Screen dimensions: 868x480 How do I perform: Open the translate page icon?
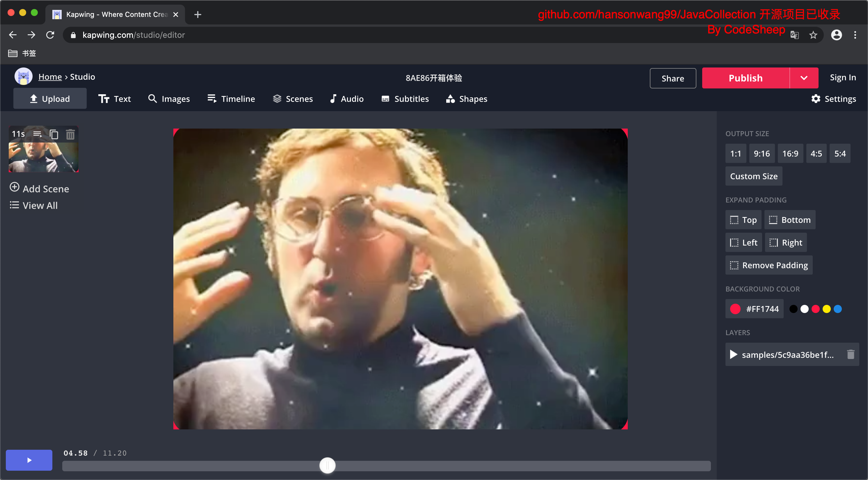click(x=794, y=35)
